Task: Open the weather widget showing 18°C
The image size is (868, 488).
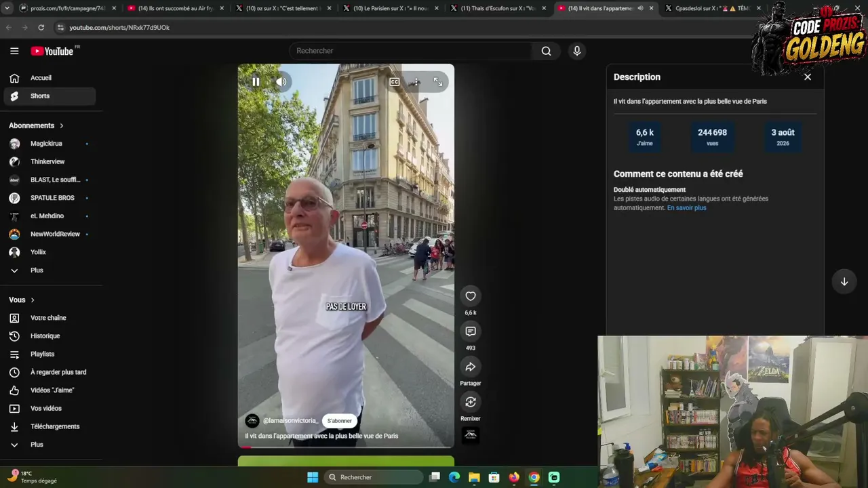Action: tap(34, 477)
